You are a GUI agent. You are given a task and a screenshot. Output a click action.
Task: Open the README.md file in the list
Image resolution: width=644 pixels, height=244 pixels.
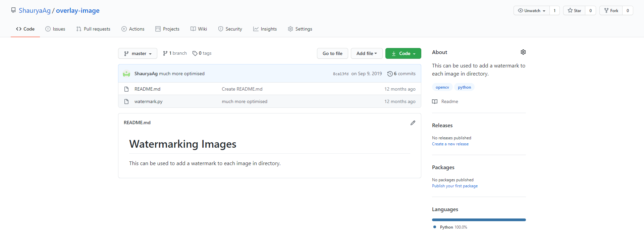point(147,89)
